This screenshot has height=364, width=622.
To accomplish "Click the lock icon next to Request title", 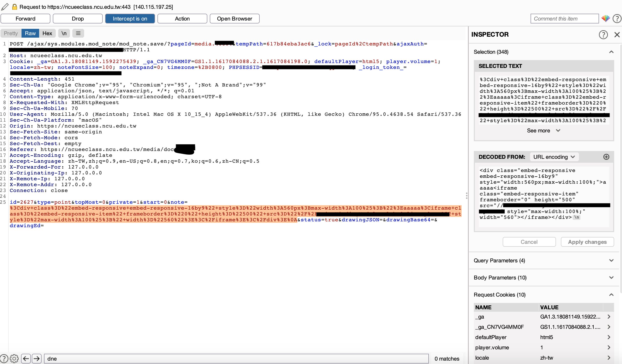I will click(15, 7).
